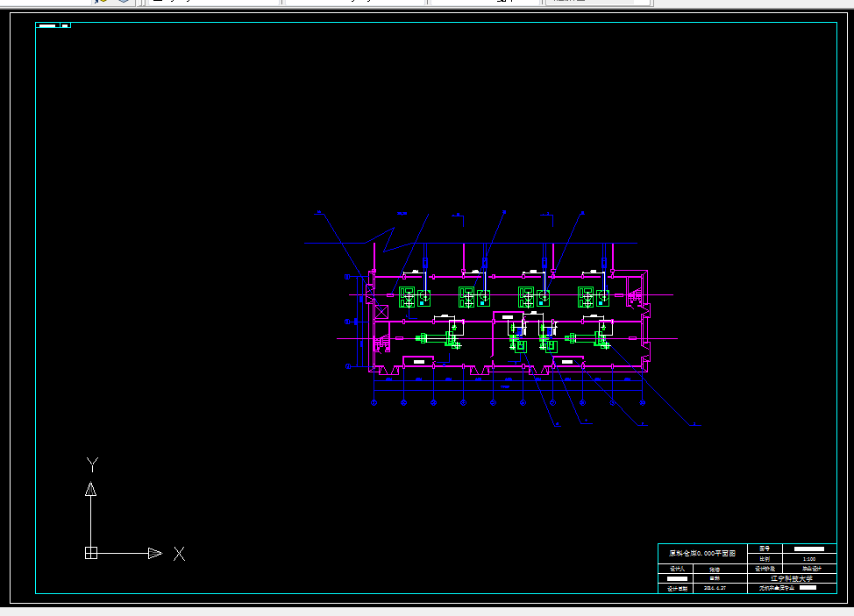
Task: Select the crossed-square symbol in the floor plan
Action: (x=381, y=312)
